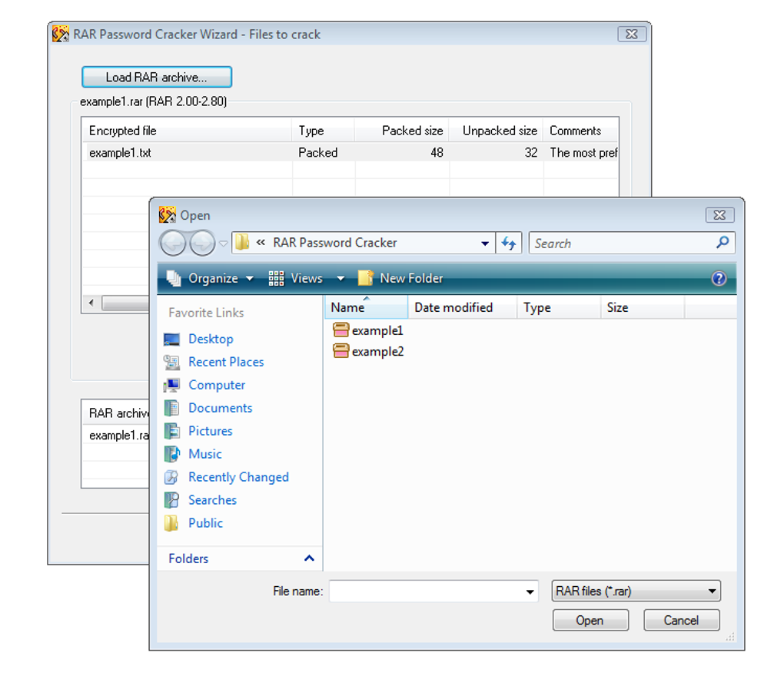Open the Documents favorite link
784x676 pixels.
tap(220, 408)
